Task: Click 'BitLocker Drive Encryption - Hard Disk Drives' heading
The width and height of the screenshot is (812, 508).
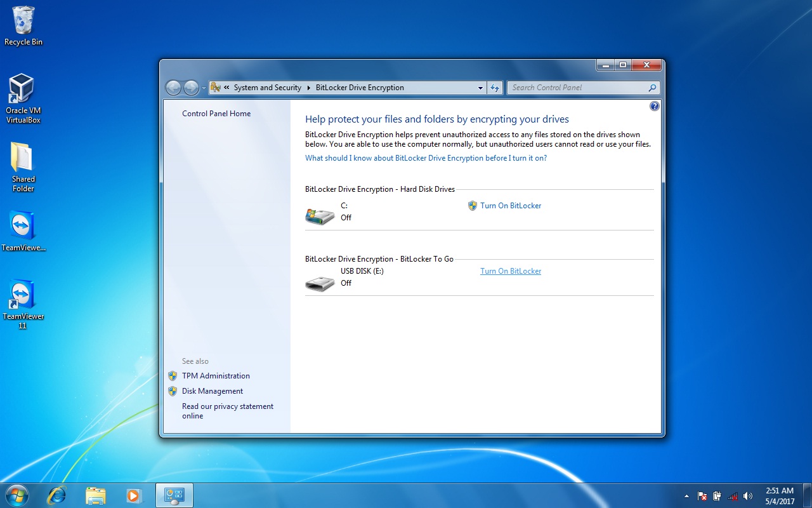Action: coord(380,189)
